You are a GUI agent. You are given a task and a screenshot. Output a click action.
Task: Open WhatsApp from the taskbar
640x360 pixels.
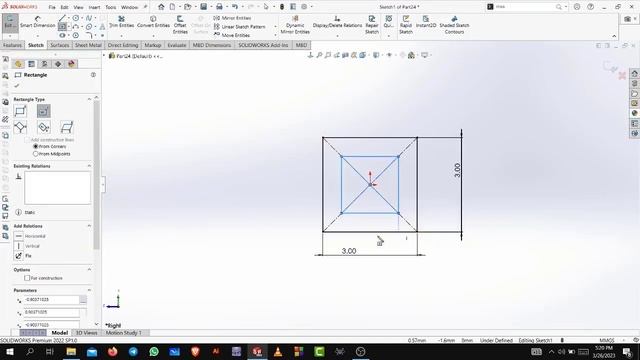coord(154,351)
